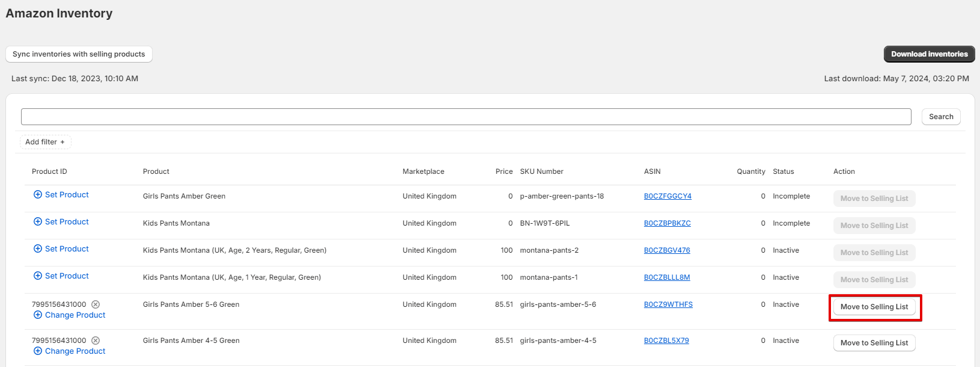980x367 pixels.
Task: Click the Incomplete status of Girls Pants Amber Green
Action: [791, 196]
